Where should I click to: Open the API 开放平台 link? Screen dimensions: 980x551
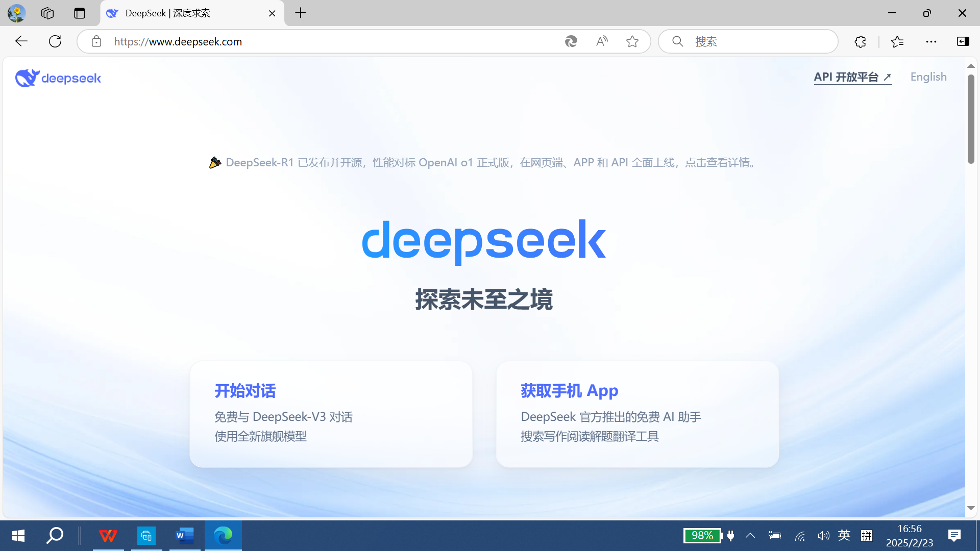(852, 77)
